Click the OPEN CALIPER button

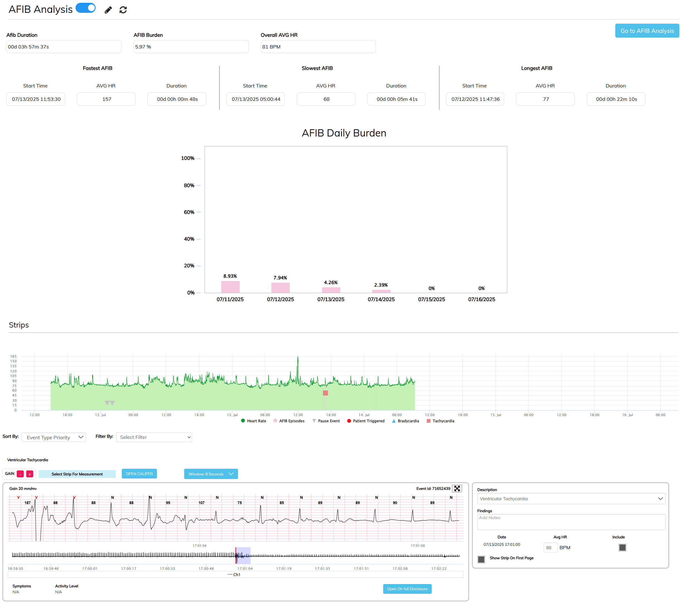coord(139,474)
